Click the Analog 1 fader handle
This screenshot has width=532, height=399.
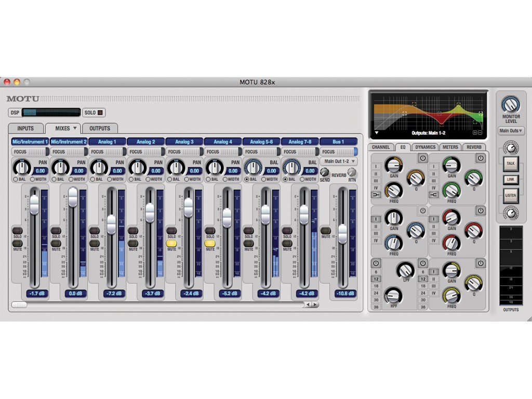111,224
